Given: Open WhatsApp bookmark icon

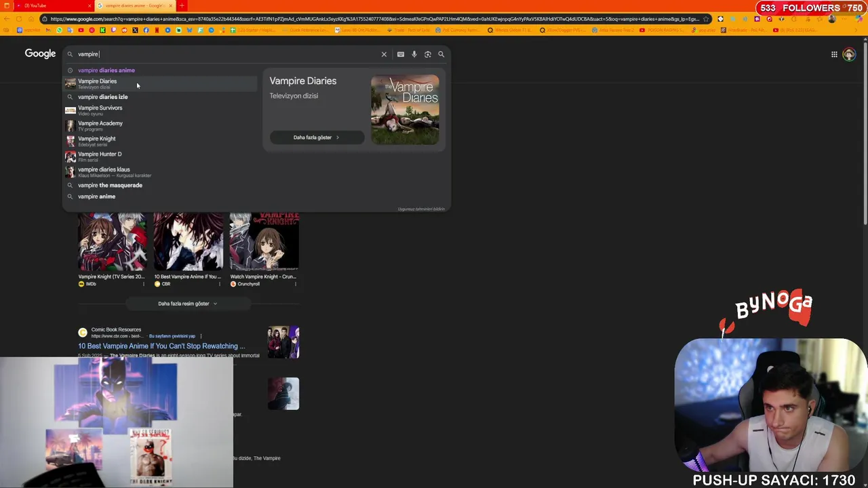Looking at the screenshot, I should (59, 30).
